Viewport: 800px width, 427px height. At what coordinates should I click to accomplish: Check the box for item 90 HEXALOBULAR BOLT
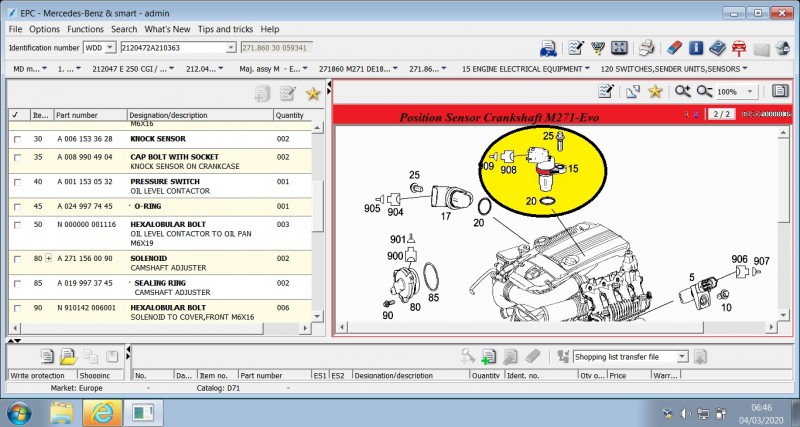click(18, 308)
